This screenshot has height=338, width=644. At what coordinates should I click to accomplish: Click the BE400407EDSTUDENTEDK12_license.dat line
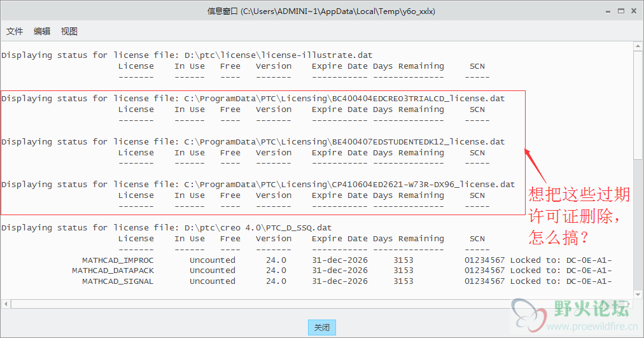(253, 142)
